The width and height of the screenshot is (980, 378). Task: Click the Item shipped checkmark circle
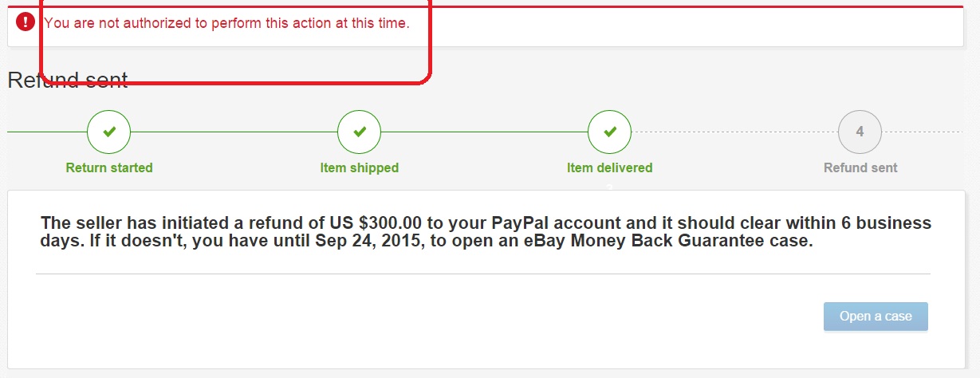coord(360,132)
